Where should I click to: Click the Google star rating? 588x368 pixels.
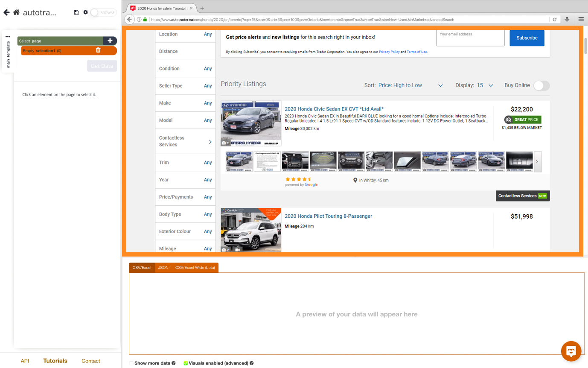[x=299, y=179]
